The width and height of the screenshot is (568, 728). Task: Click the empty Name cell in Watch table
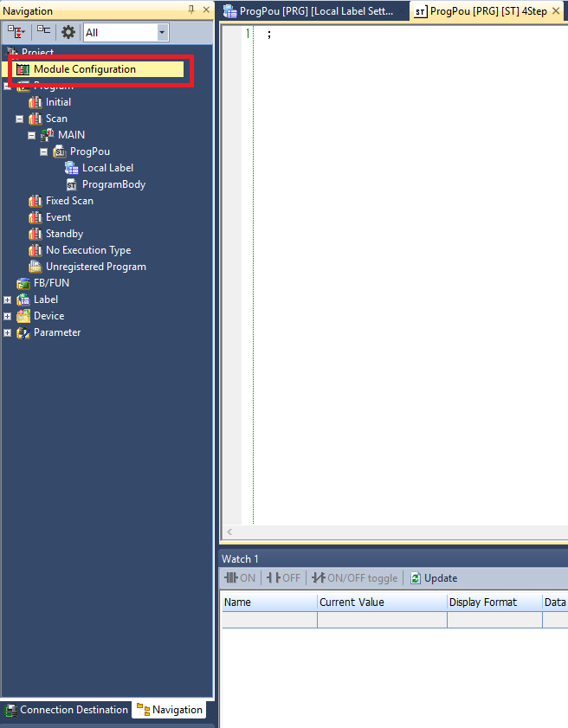269,620
